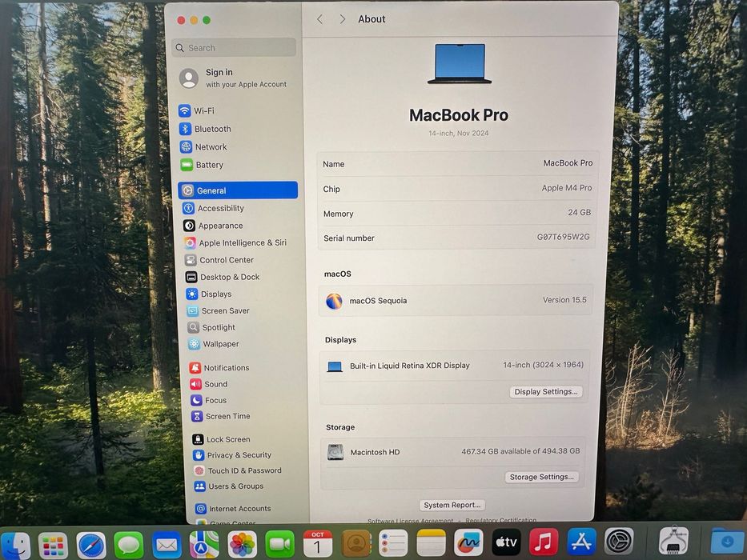747x560 pixels.
Task: Open Desktop & Dock settings
Action: coord(223,277)
